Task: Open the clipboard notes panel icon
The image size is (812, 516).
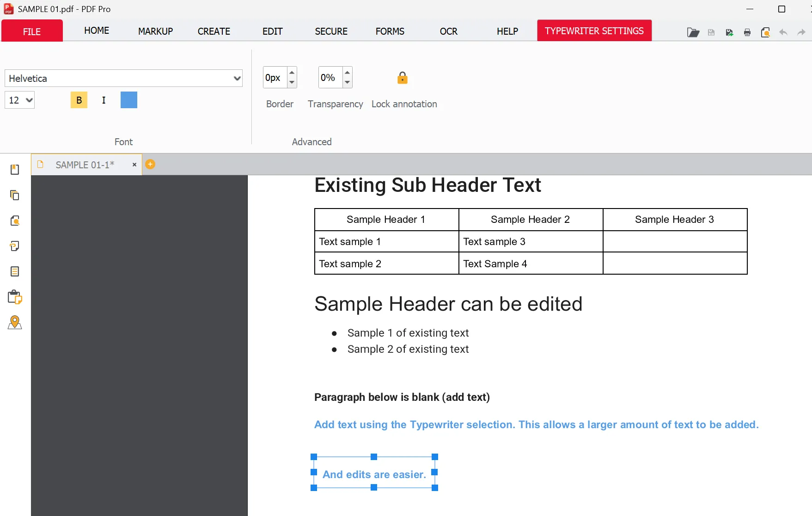Action: click(15, 297)
